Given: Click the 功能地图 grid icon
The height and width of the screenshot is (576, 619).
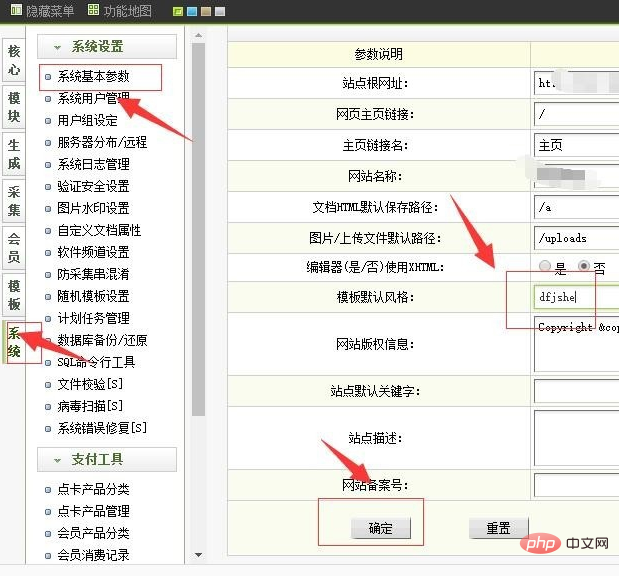Looking at the screenshot, I should (93, 10).
